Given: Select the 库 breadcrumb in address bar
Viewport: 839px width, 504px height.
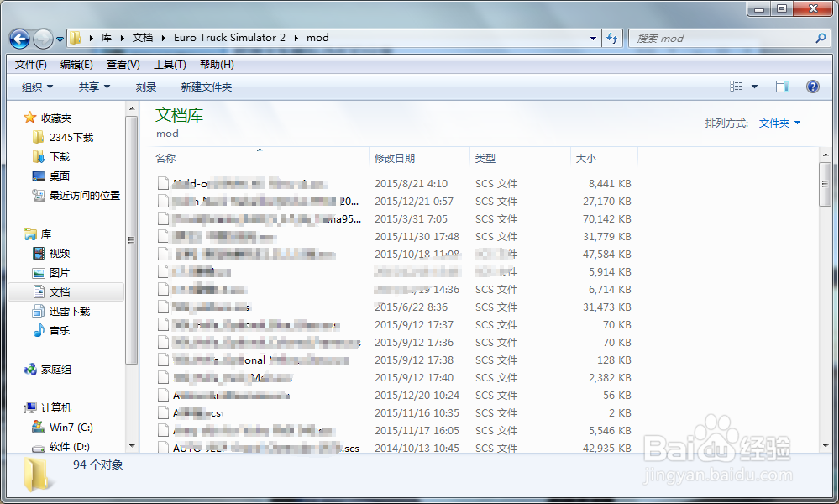Looking at the screenshot, I should (107, 38).
